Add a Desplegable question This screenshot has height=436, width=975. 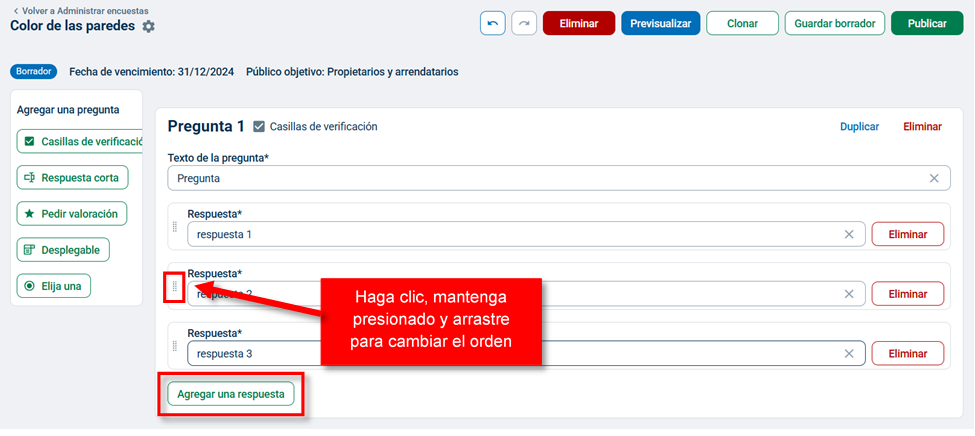coord(63,249)
